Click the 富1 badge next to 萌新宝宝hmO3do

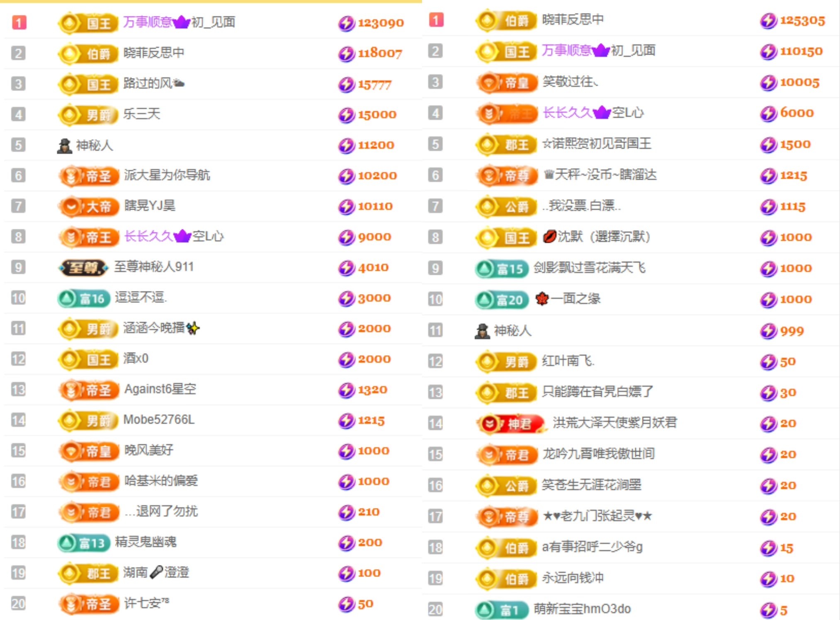coord(502,610)
